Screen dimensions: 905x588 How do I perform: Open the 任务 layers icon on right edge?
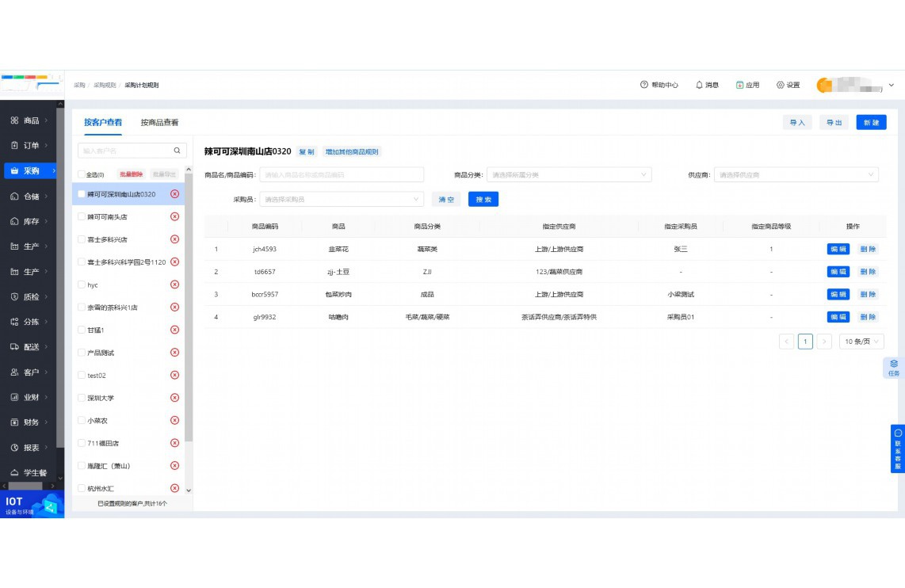tap(894, 365)
